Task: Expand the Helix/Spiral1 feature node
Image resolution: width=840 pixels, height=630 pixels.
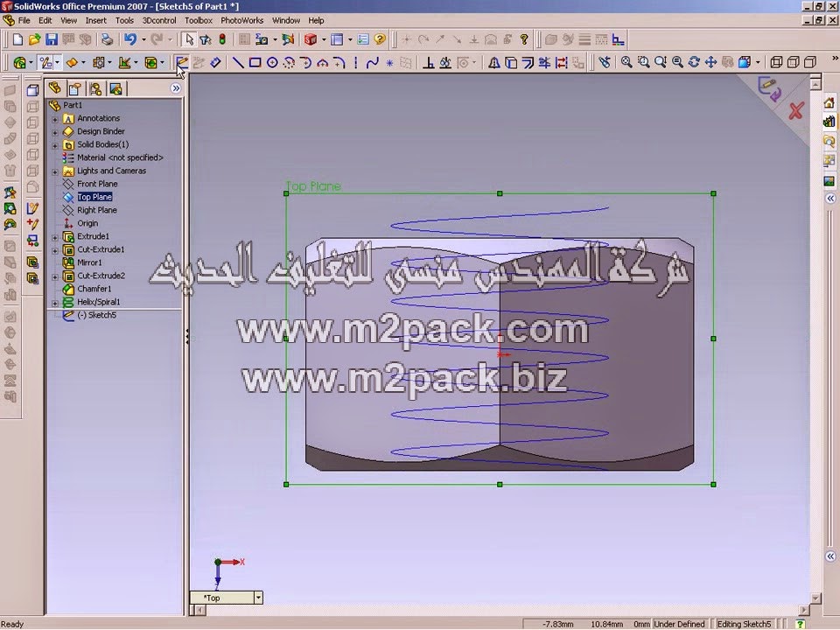Action: pyautogui.click(x=55, y=303)
